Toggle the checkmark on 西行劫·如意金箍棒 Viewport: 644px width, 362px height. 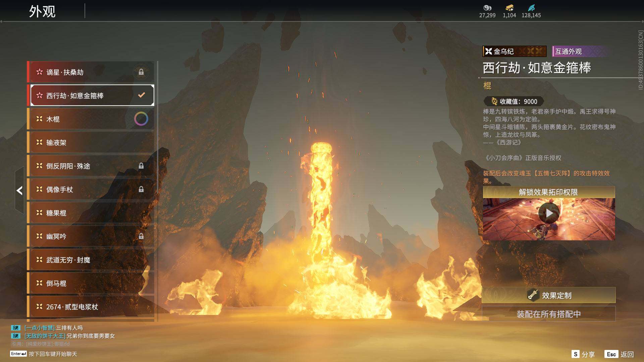142,95
